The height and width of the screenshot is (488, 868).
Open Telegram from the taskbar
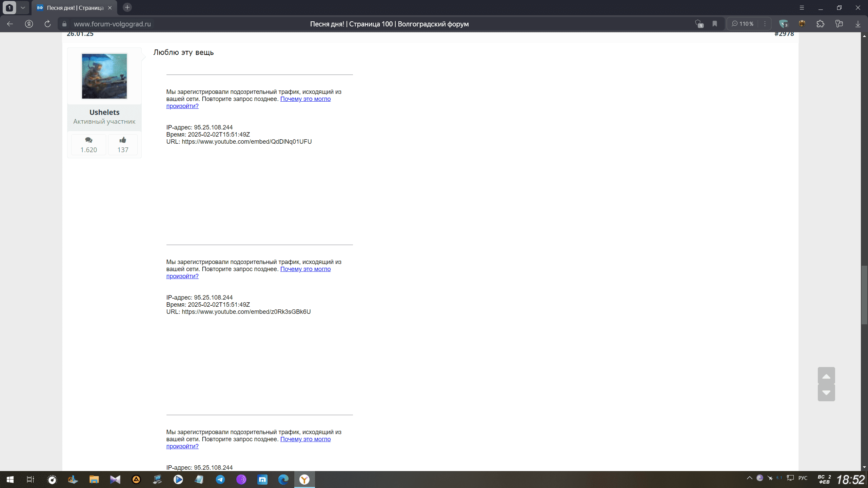tap(220, 479)
